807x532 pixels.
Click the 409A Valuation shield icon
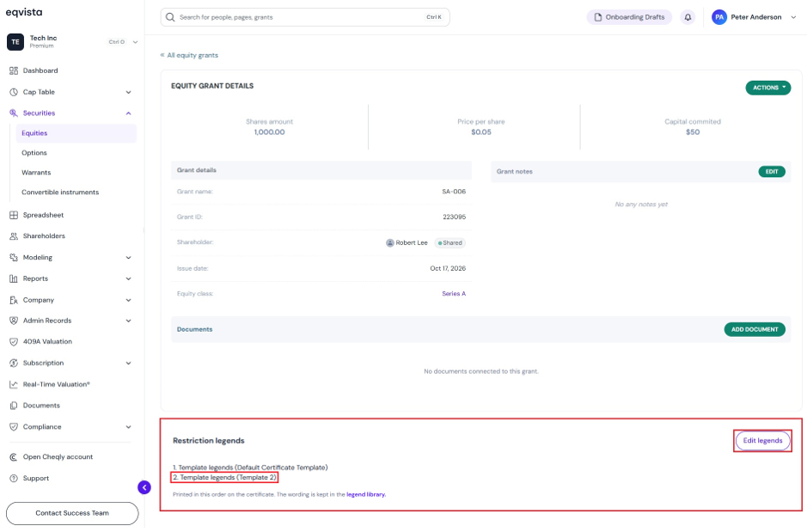14,343
